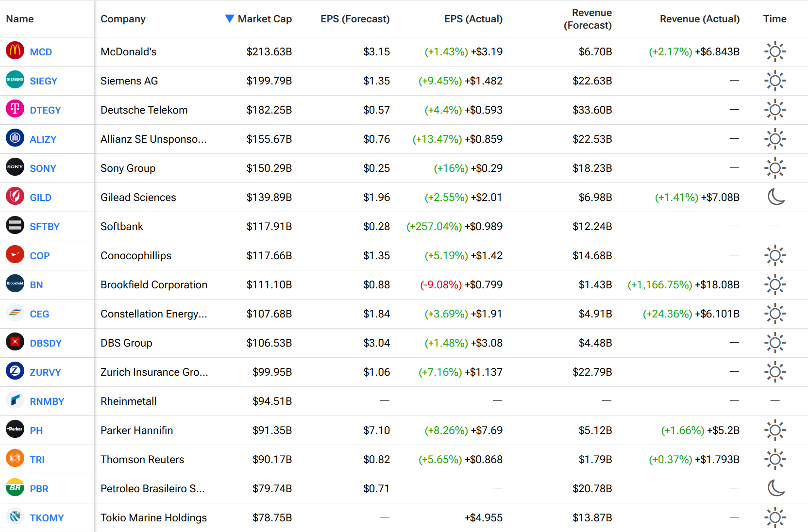
Task: Click the Deutsche Telekom T logo
Action: [x=15, y=109]
